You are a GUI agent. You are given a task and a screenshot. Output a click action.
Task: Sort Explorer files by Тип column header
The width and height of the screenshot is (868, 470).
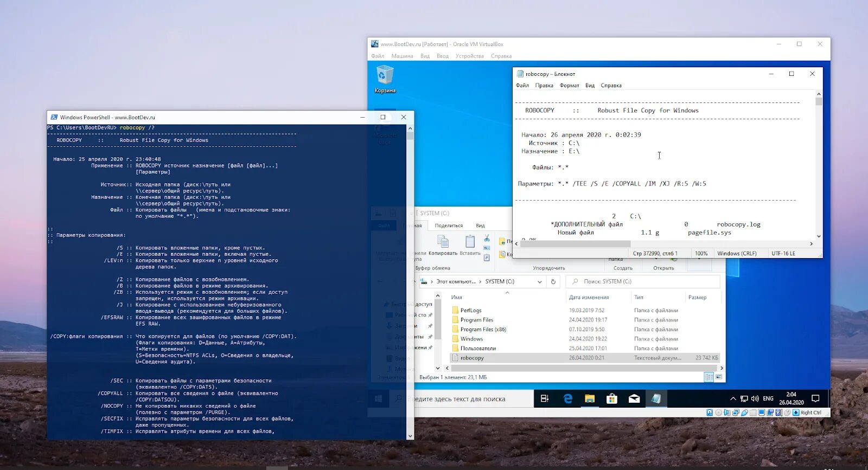point(639,297)
